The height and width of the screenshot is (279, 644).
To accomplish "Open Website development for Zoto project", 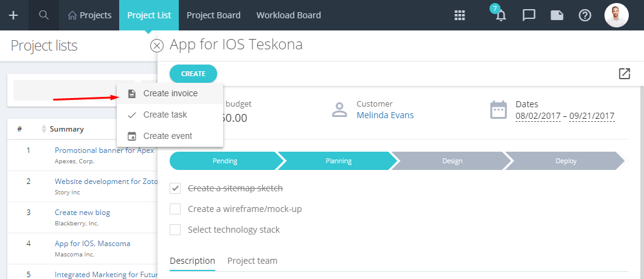I will (x=106, y=181).
